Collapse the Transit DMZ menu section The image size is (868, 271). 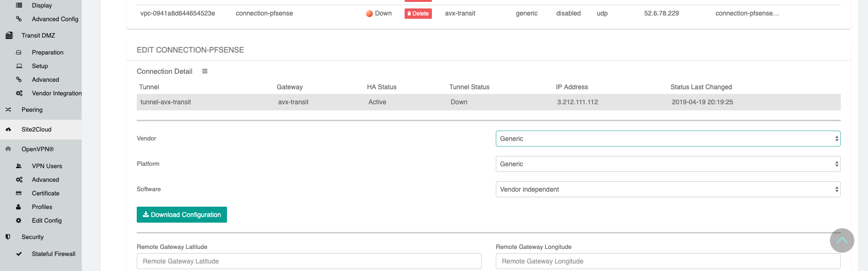click(74, 36)
